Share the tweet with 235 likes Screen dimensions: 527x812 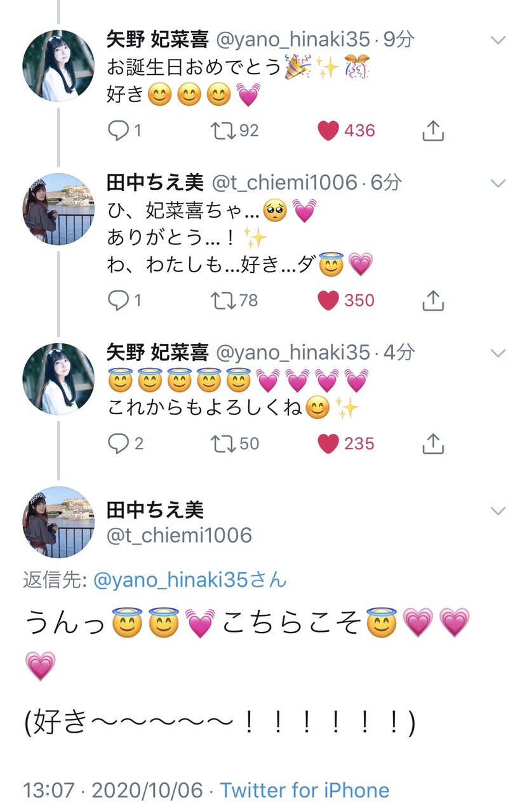point(433,443)
